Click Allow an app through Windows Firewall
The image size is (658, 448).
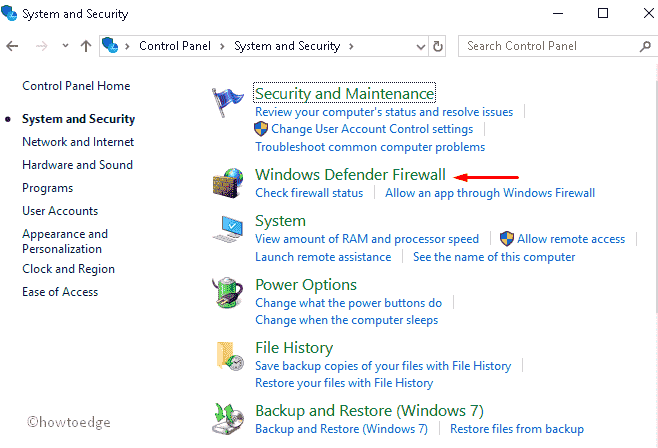click(489, 193)
